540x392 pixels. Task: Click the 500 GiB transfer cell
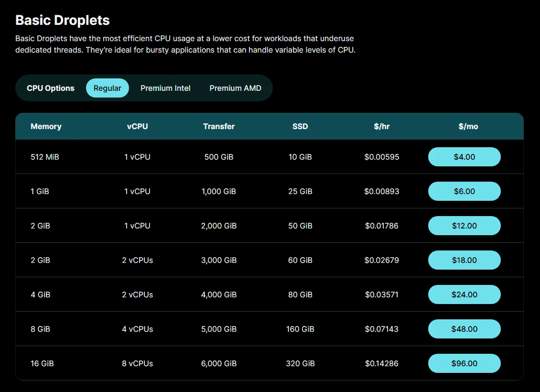(x=219, y=157)
